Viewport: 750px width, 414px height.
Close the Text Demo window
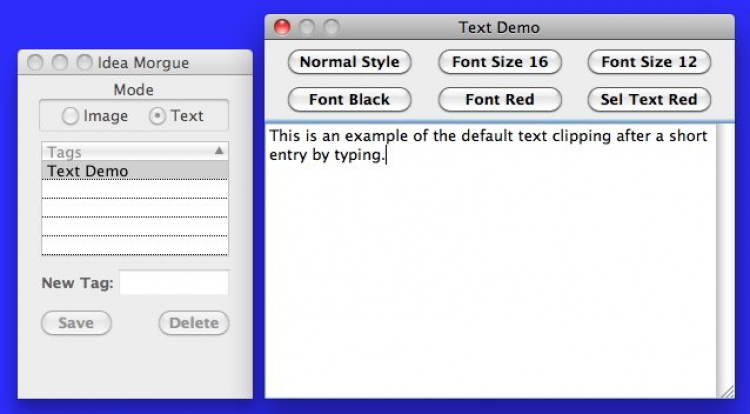point(282,27)
